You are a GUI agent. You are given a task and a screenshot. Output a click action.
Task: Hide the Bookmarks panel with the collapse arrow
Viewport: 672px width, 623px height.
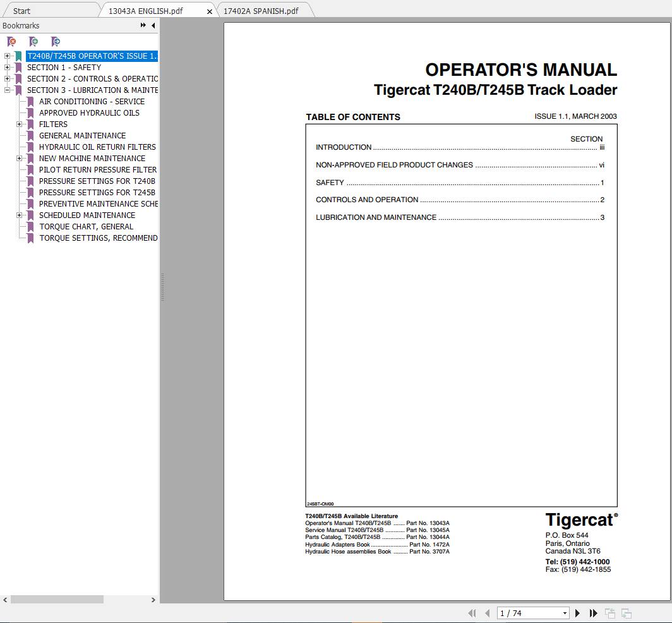point(152,25)
